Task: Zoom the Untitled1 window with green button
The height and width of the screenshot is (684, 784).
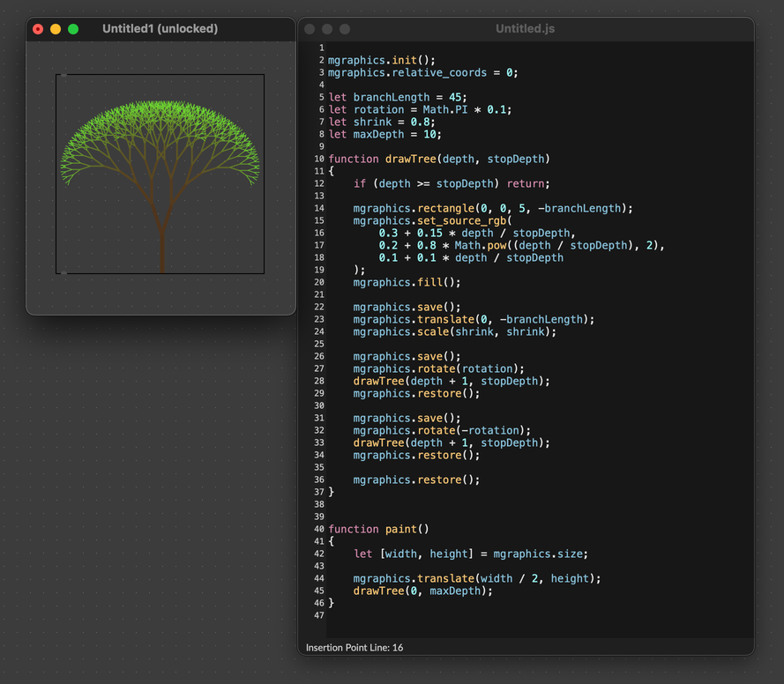Action: pos(73,29)
